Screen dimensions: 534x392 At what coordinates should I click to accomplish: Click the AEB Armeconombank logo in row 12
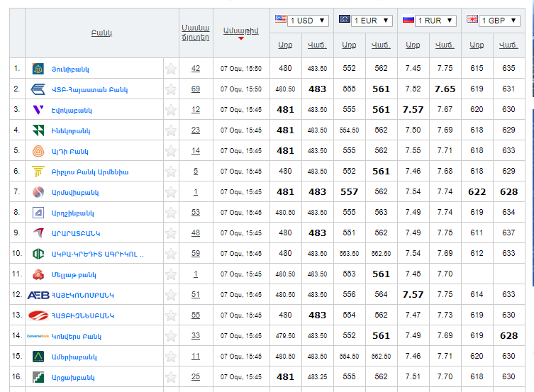(38, 295)
